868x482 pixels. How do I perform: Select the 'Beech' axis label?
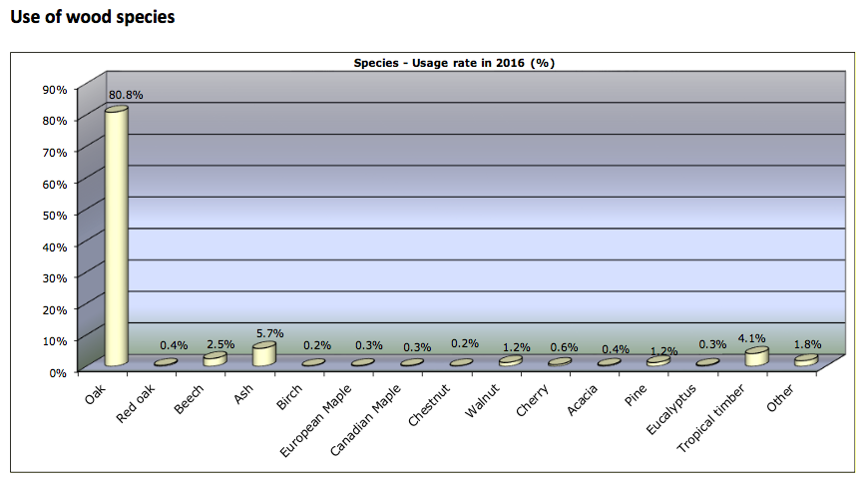pos(189,399)
